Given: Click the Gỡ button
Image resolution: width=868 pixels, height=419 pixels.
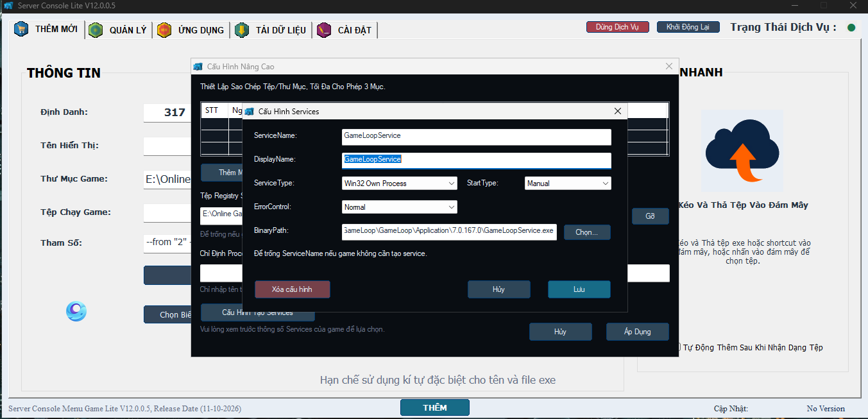Looking at the screenshot, I should [651, 216].
